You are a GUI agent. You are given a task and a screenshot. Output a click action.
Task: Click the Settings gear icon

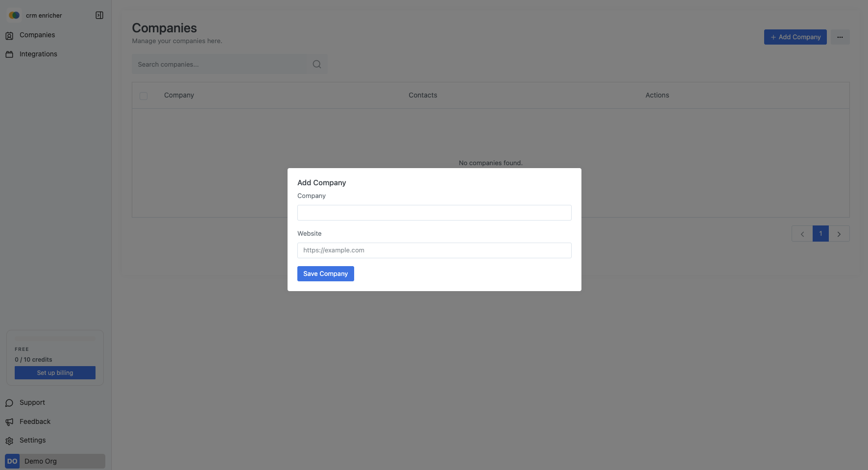point(9,441)
